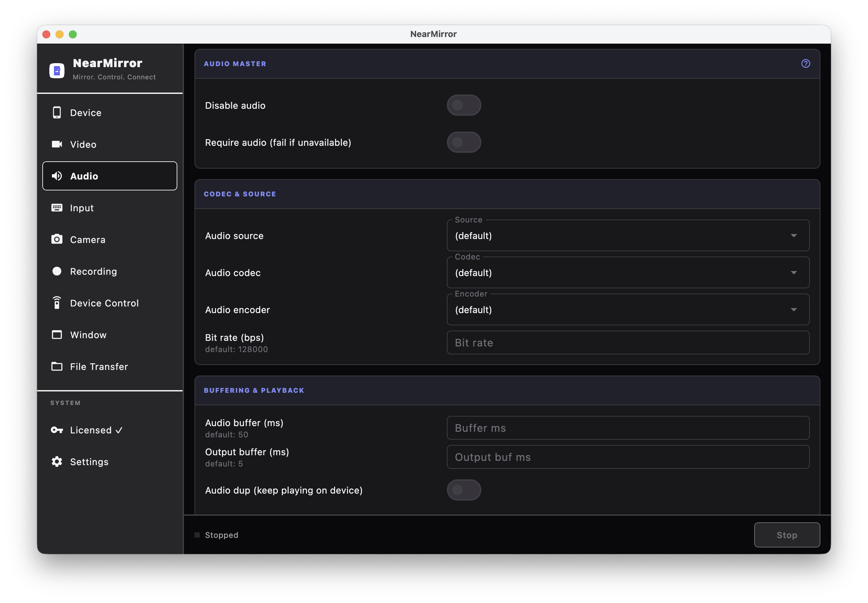
Task: Click the Stopped status indicator square
Action: coord(197,535)
